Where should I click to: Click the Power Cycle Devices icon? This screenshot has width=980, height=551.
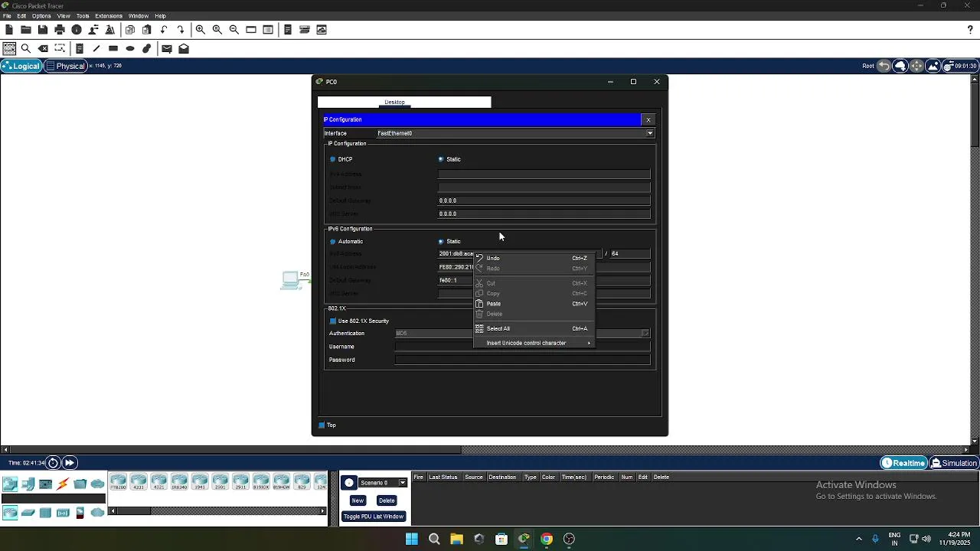click(x=53, y=463)
